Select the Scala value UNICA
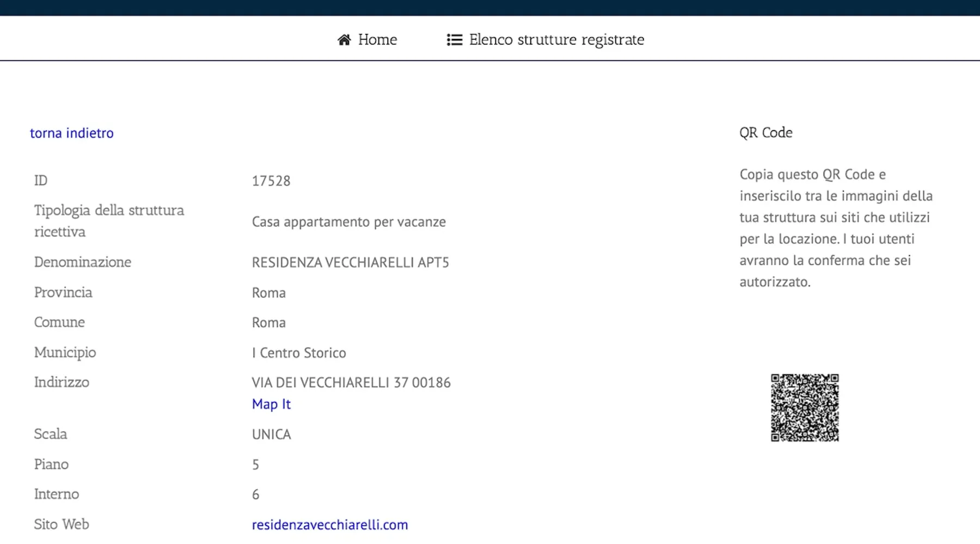Image resolution: width=980 pixels, height=544 pixels. coord(272,435)
